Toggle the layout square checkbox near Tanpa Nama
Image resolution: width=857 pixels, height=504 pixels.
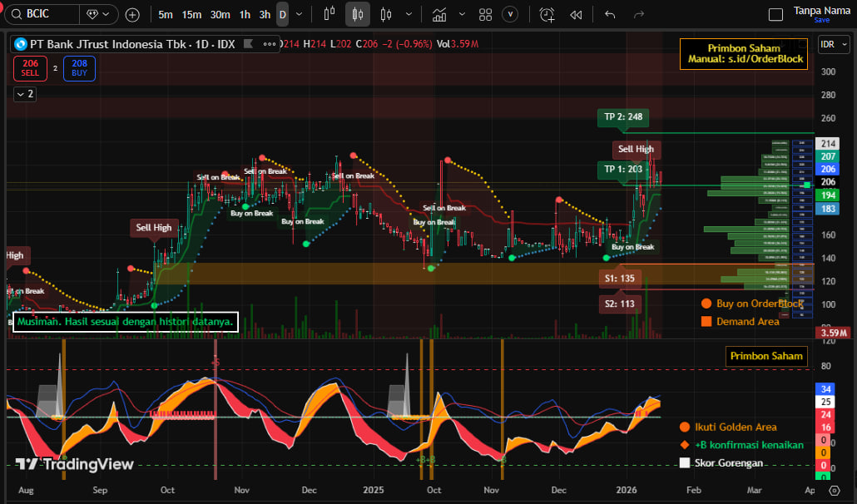(x=775, y=14)
